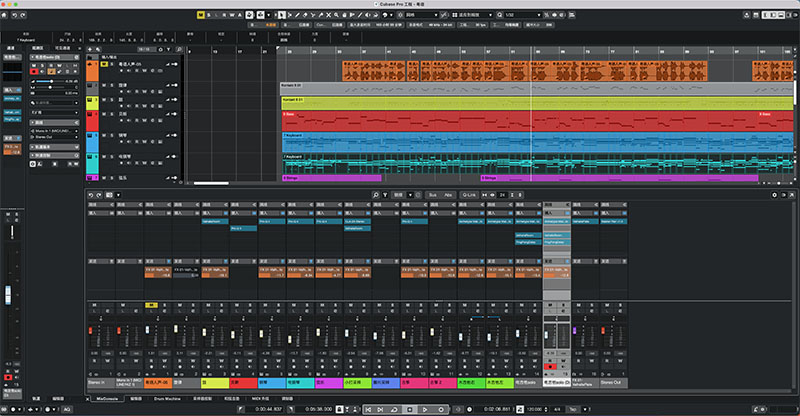Toggle the yellow Mute on orange mixer channel

tap(152, 305)
